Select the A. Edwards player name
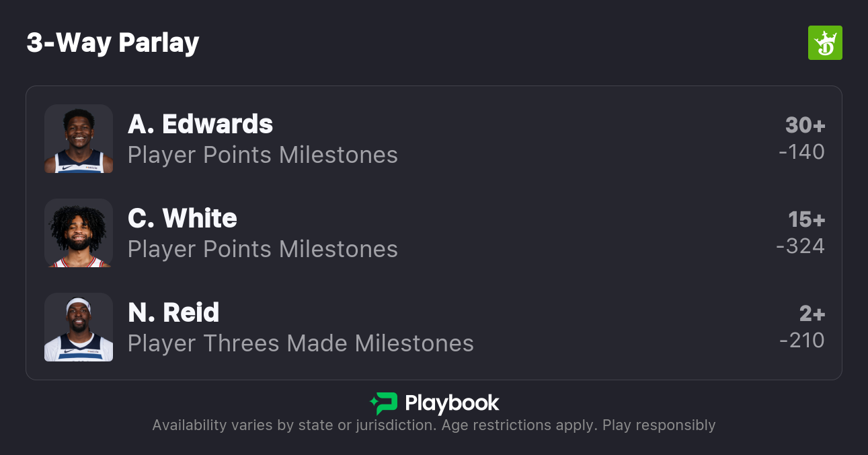 click(x=200, y=125)
